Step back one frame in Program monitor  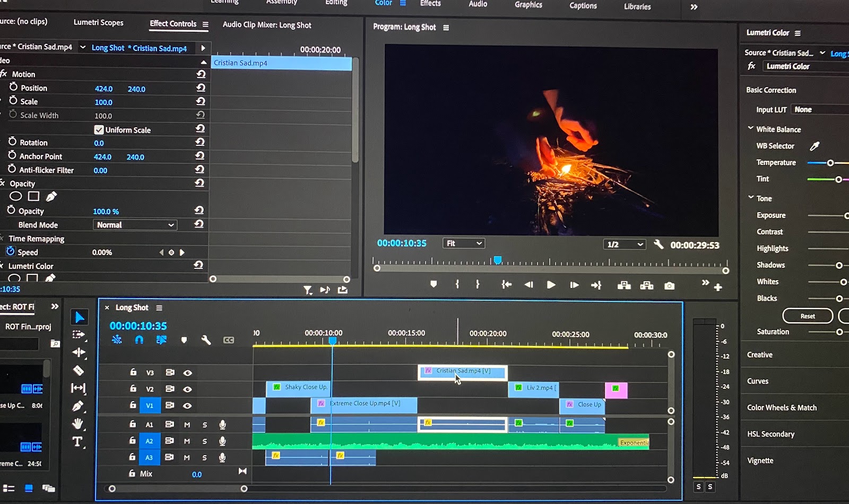tap(529, 285)
